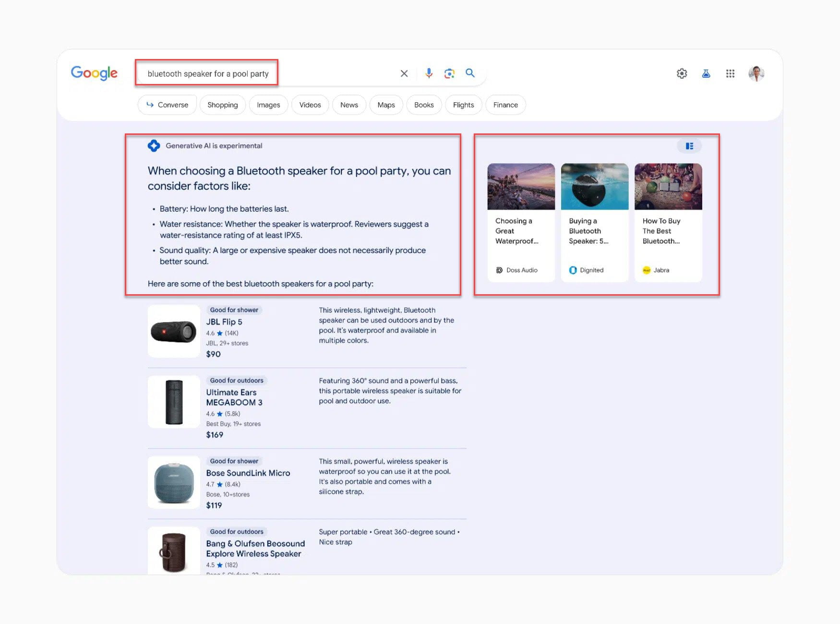Clear the search query with the X
This screenshot has height=624, width=840.
(x=404, y=73)
